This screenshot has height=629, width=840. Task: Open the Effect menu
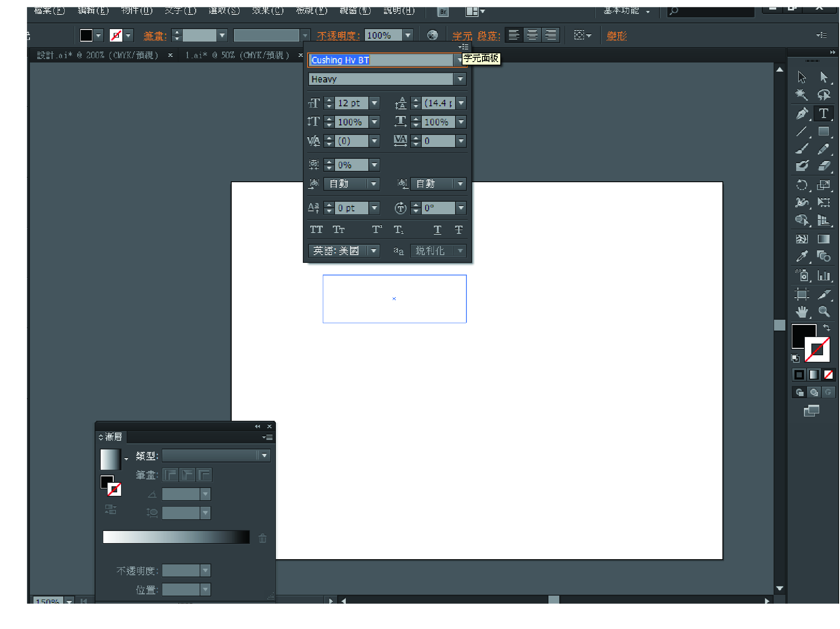pos(268,10)
